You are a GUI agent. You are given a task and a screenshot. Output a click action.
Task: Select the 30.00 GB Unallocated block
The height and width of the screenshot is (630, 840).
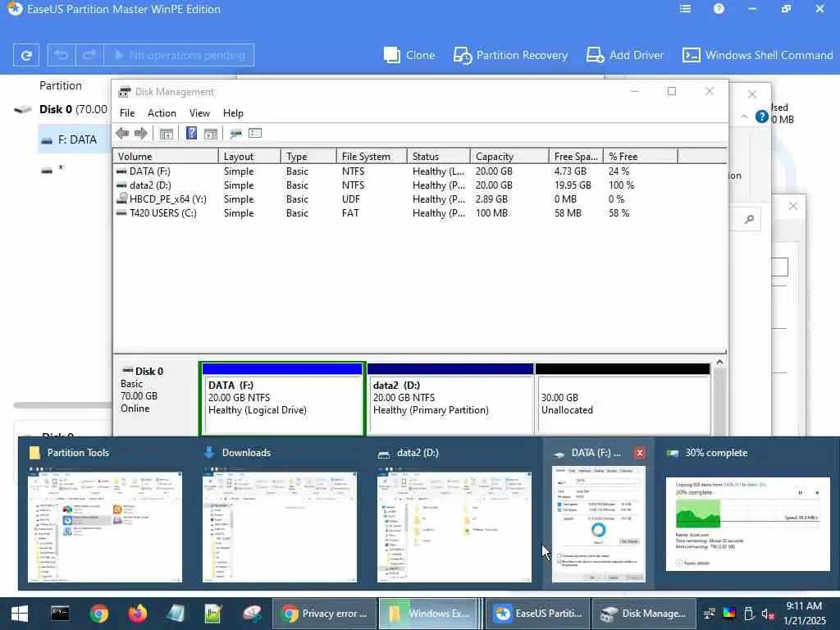(x=623, y=399)
